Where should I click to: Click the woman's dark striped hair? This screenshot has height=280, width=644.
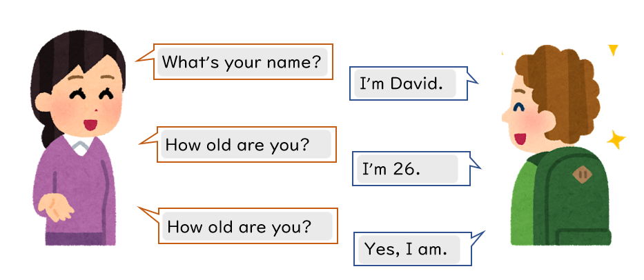pos(72,61)
